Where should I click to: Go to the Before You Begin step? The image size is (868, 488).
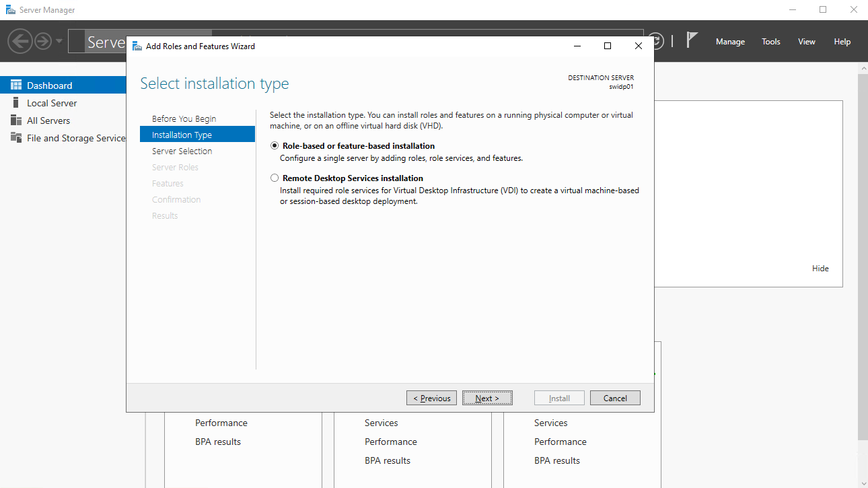tap(184, 119)
